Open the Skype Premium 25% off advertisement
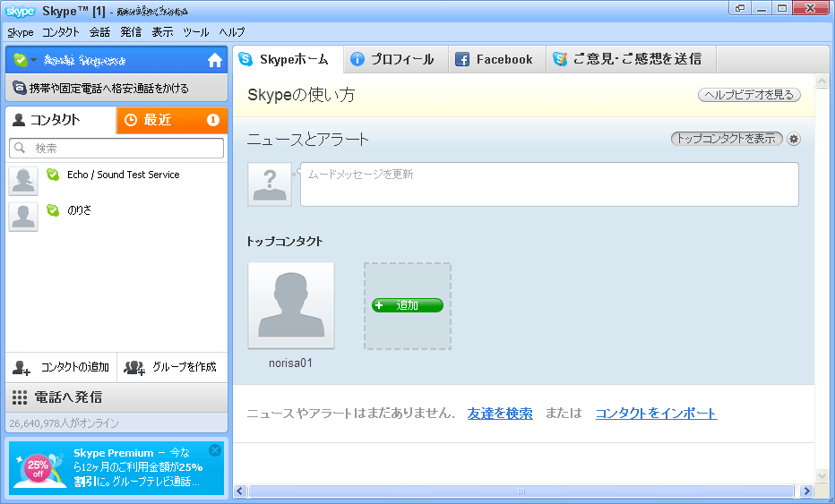 (x=116, y=468)
